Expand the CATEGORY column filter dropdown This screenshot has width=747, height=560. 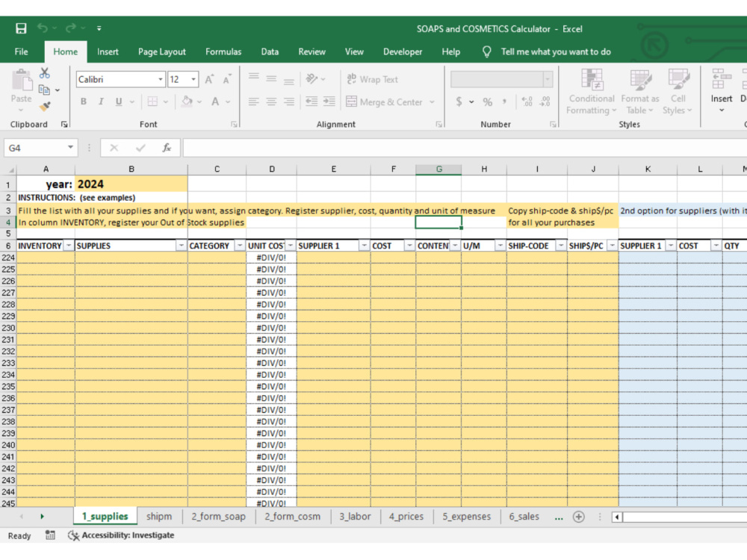(240, 246)
